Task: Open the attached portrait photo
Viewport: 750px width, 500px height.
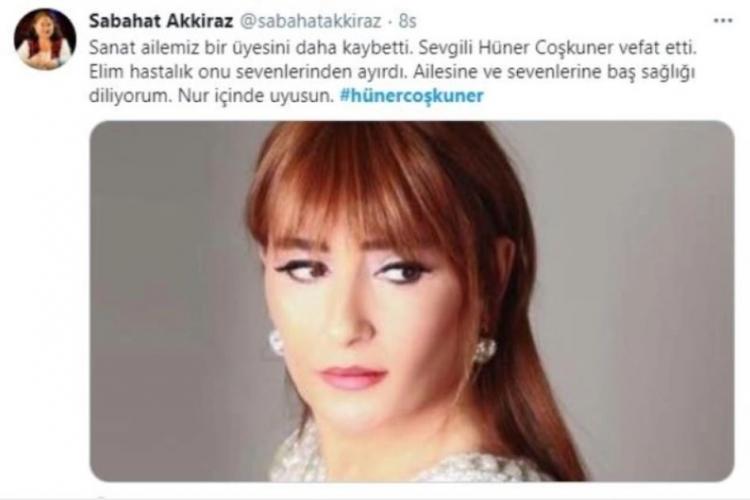Action: (x=412, y=301)
